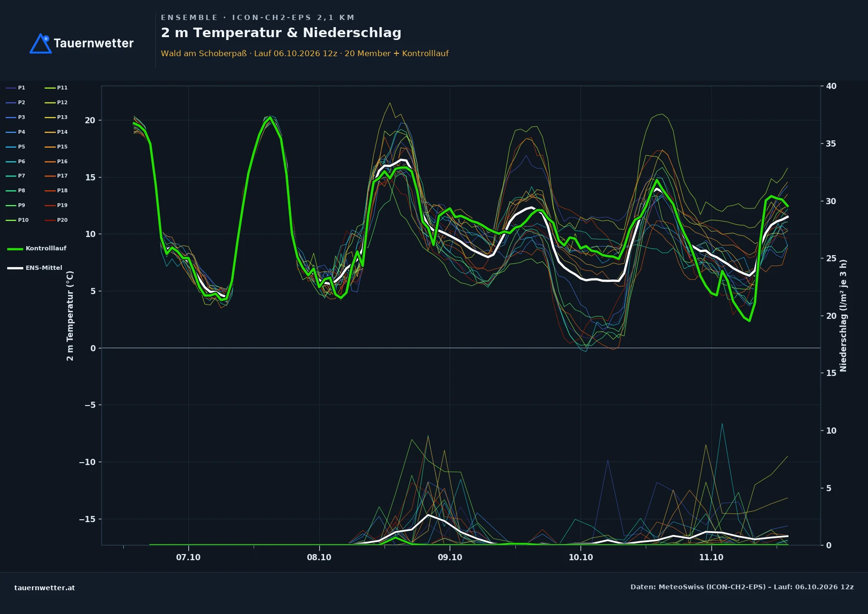This screenshot has width=868, height=614.
Task: Click the tauernwetter.at footer link
Action: tap(45, 588)
